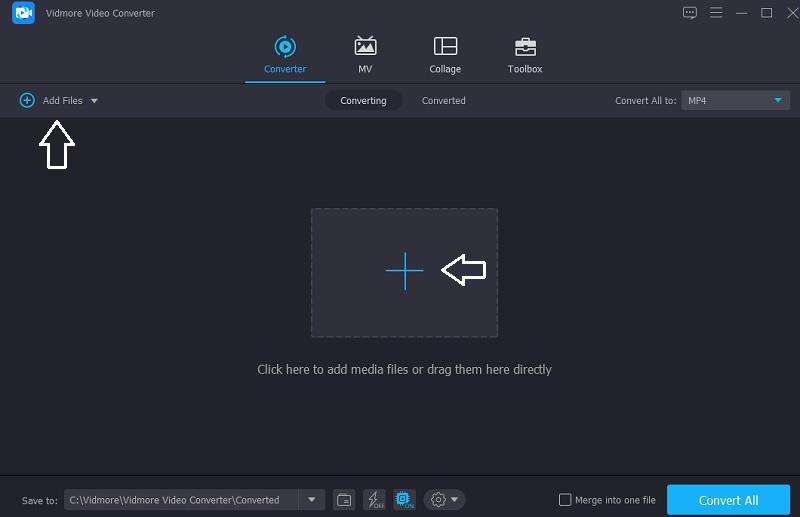Toggle the high-speed lightning conversion icon
The width and height of the screenshot is (800, 517).
click(374, 500)
